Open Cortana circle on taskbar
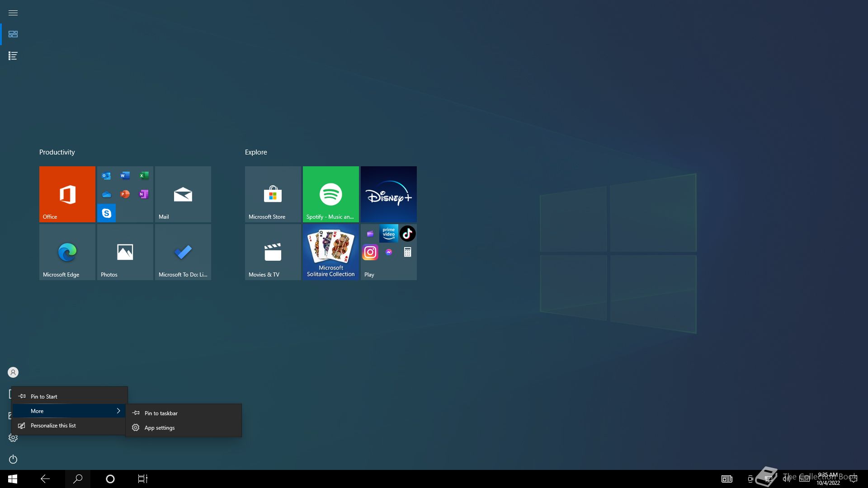Image resolution: width=868 pixels, height=488 pixels. coord(110,479)
